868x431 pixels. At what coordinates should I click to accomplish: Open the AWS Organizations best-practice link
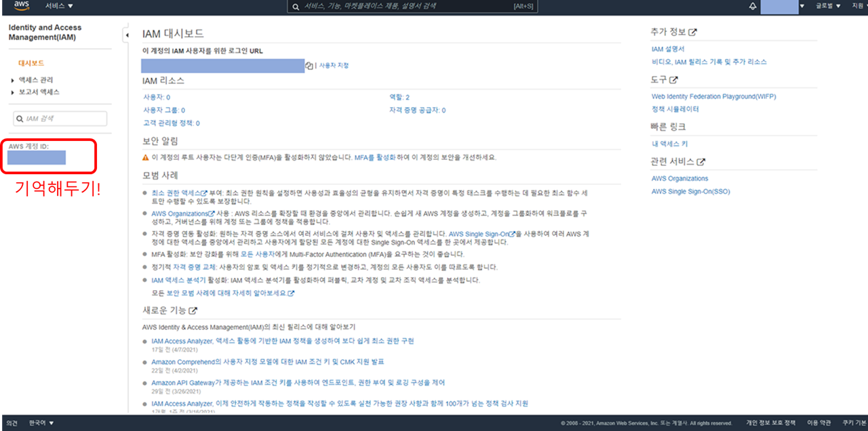(183, 213)
